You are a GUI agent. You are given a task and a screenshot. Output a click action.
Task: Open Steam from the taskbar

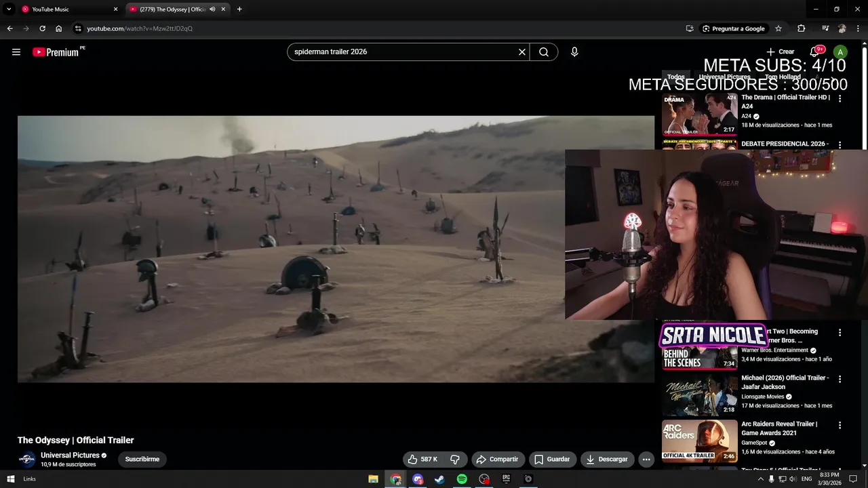pyautogui.click(x=439, y=479)
